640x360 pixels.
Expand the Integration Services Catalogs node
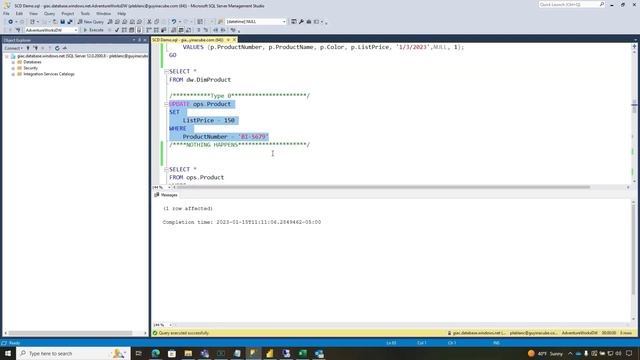[x=13, y=74]
